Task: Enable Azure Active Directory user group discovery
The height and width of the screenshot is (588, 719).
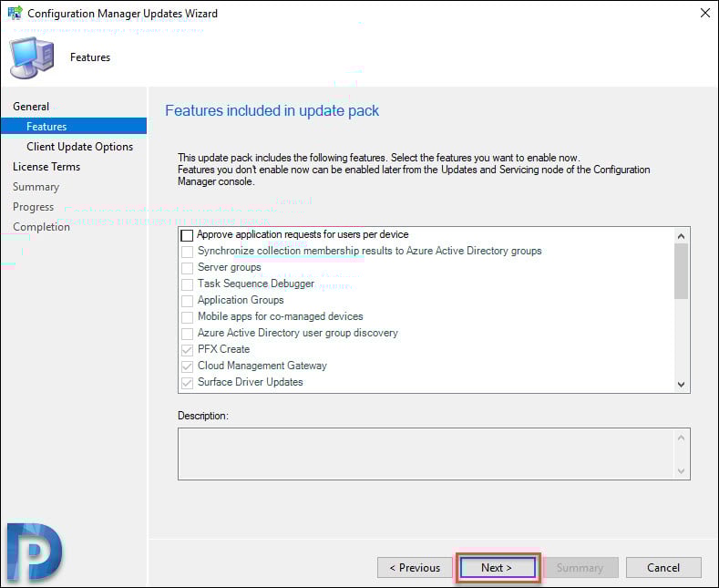Action: (187, 334)
